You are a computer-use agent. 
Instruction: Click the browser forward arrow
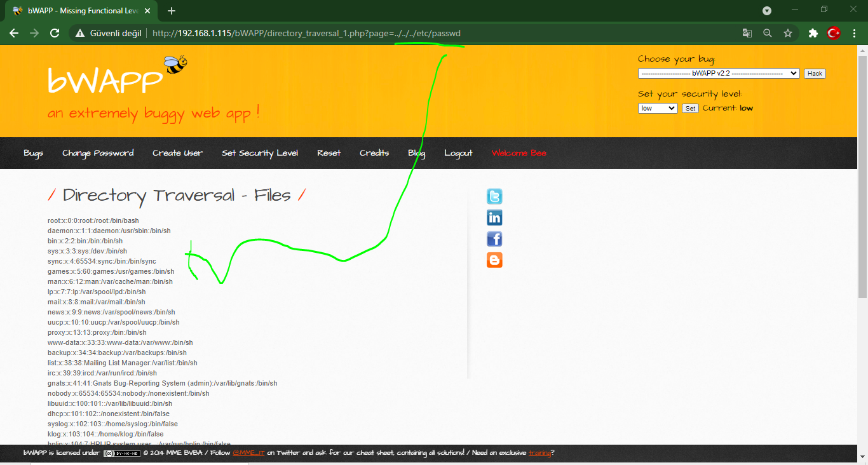click(34, 33)
